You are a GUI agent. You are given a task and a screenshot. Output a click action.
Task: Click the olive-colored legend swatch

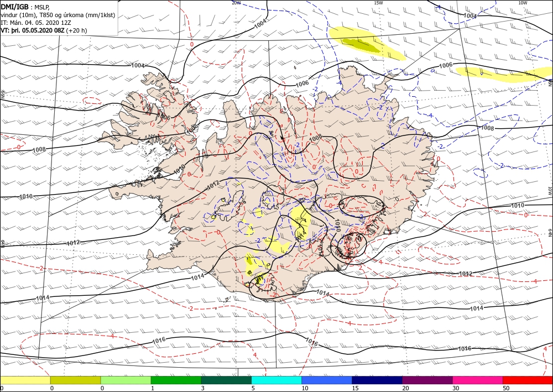pyautogui.click(x=75, y=380)
